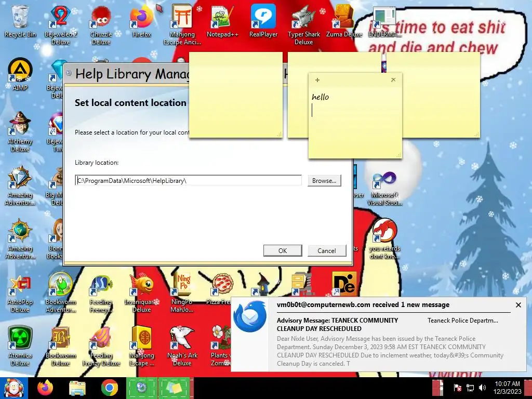Select the Plants vs Zombies desktop icon
Viewport: 532px width, 399px height.
[221, 346]
